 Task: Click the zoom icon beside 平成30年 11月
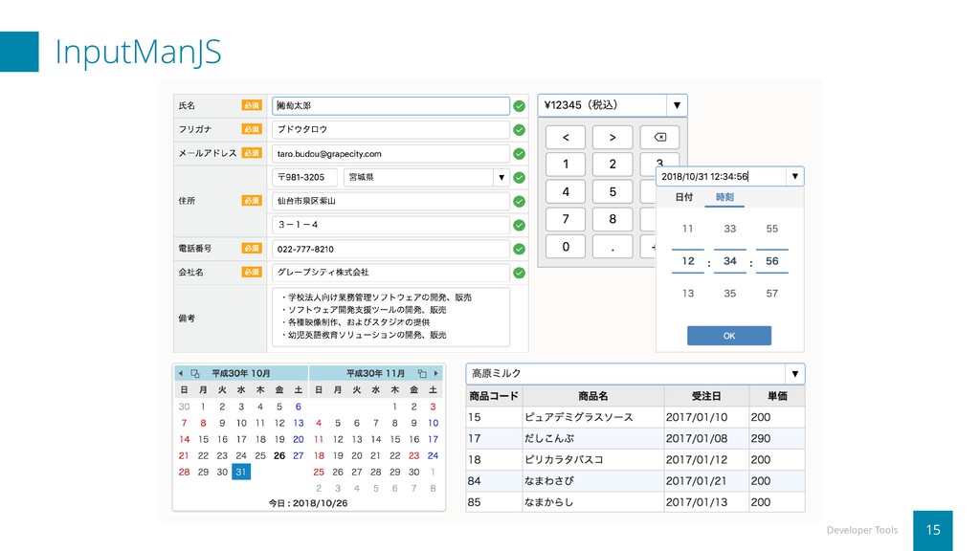[x=422, y=374]
